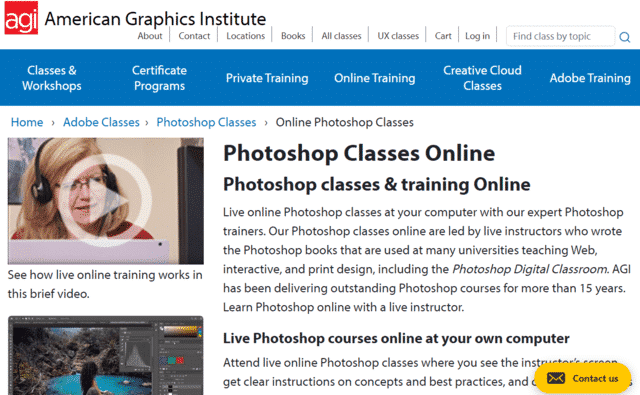Open Creative Cloud Classes menu
This screenshot has height=395, width=640.
[482, 78]
